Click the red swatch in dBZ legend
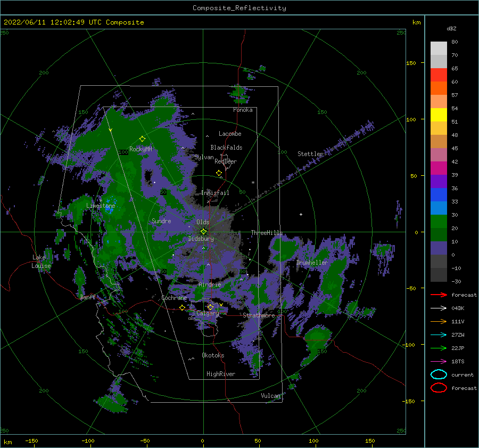479x448 pixels. coord(439,75)
